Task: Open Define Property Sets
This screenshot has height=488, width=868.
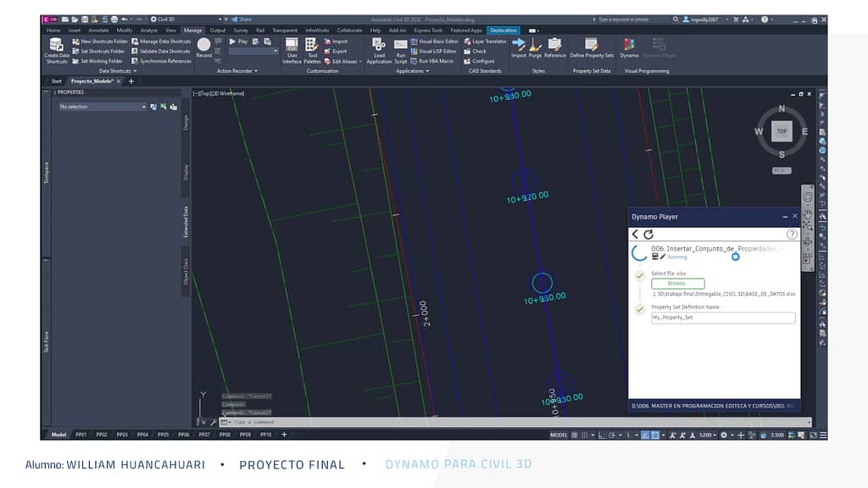Action: click(x=591, y=47)
